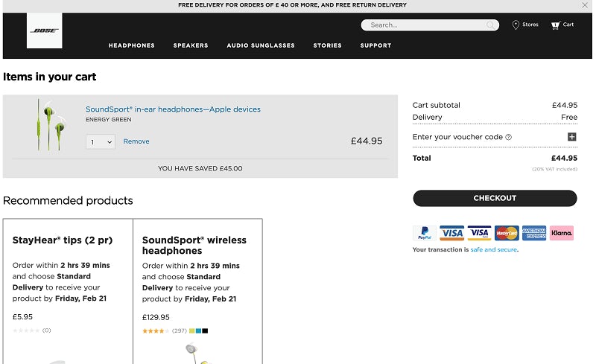Click the Klarna payment icon

[x=562, y=233]
